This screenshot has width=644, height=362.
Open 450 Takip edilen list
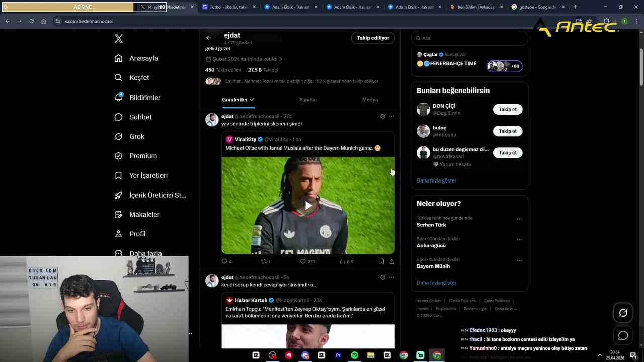pos(223,70)
